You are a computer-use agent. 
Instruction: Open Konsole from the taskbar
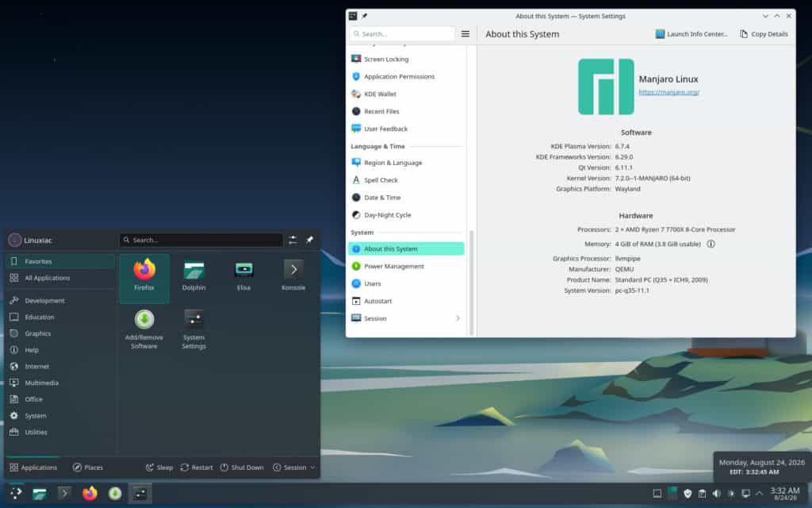pos(65,494)
